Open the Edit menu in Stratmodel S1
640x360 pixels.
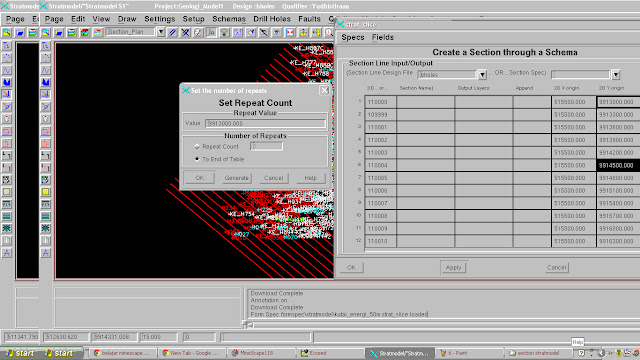[78, 19]
